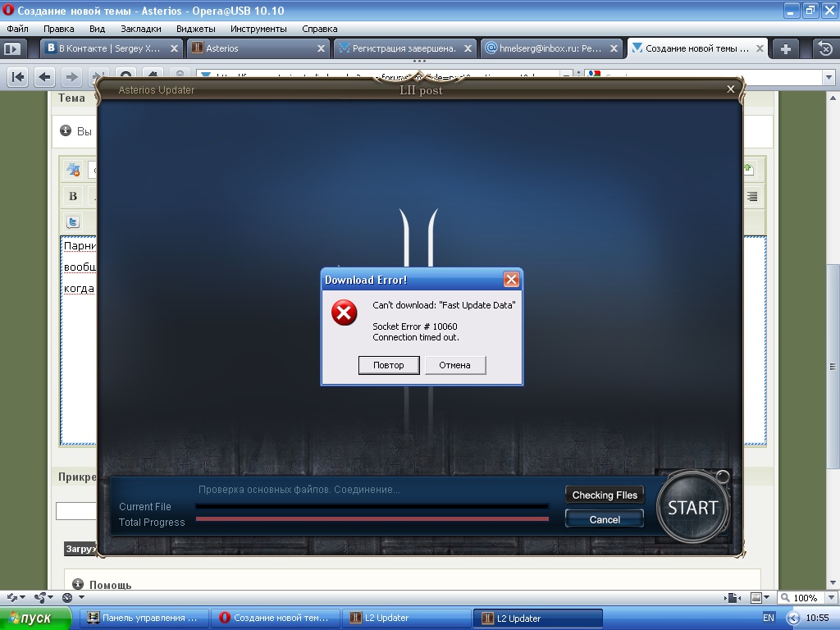This screenshot has height=630, width=840.
Task: Close the Регистрация завершена tab
Action: (468, 48)
